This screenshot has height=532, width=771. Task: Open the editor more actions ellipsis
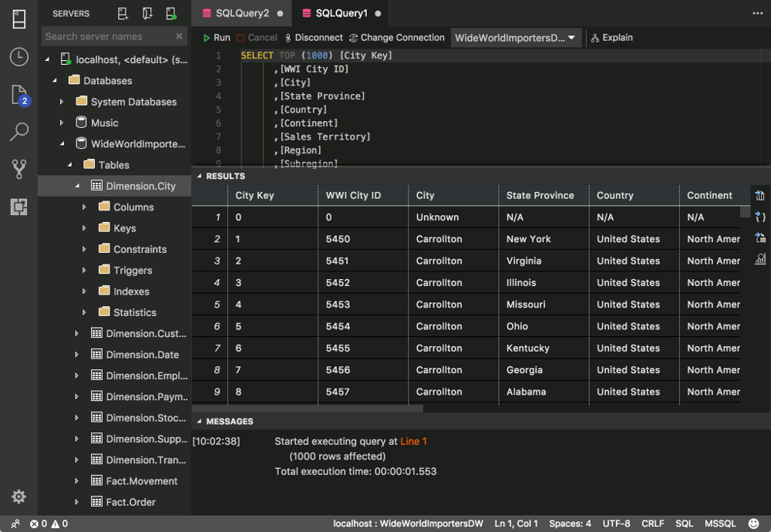pyautogui.click(x=757, y=13)
